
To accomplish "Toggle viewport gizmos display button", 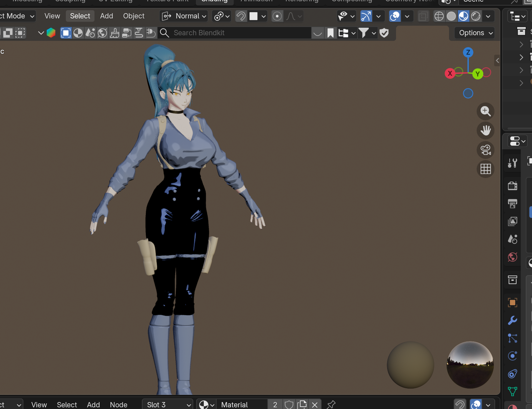I will click(366, 16).
